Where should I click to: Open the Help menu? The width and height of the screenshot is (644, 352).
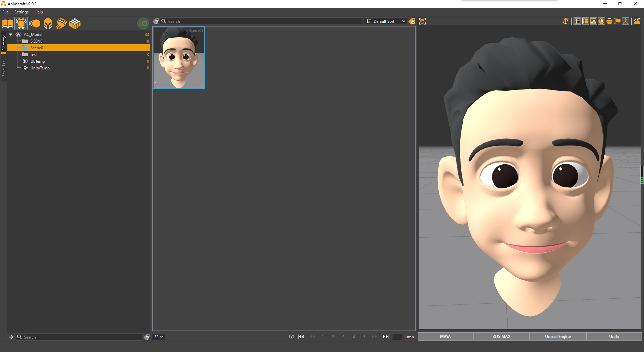click(x=39, y=12)
